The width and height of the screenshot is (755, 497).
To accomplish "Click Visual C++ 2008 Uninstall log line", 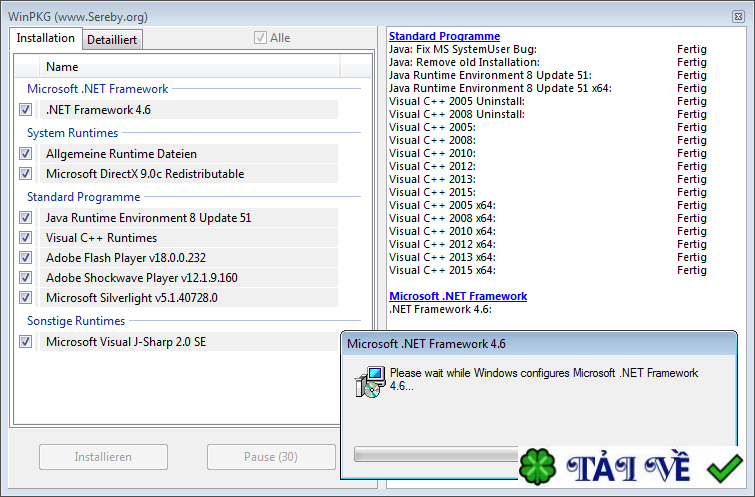I will 457,114.
